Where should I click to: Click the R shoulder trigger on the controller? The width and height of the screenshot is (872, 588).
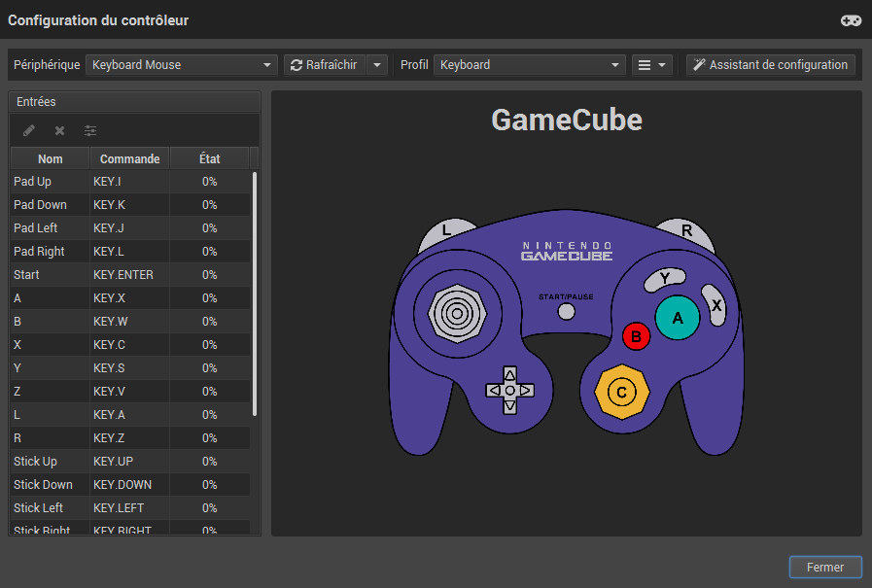687,231
